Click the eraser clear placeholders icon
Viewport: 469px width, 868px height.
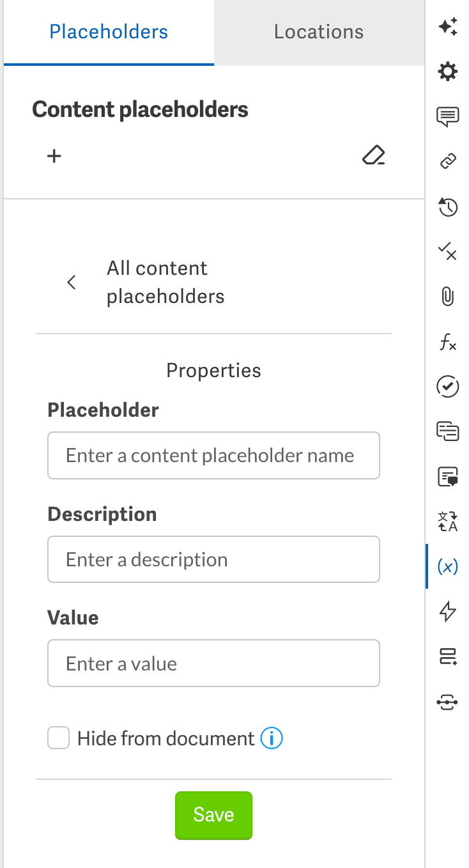[x=374, y=155]
